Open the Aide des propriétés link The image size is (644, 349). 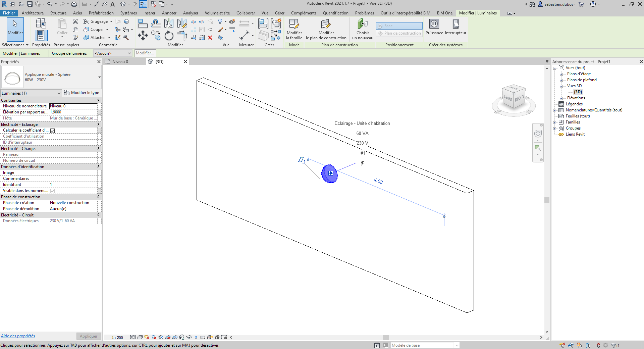tap(18, 336)
